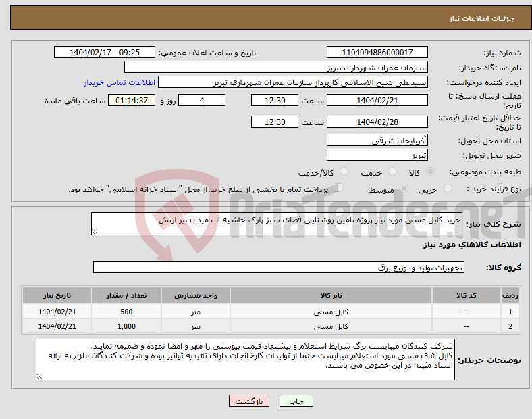This screenshot has width=532, height=419.
Task: Click the price validity date 1404/02/28 field
Action: click(x=377, y=122)
